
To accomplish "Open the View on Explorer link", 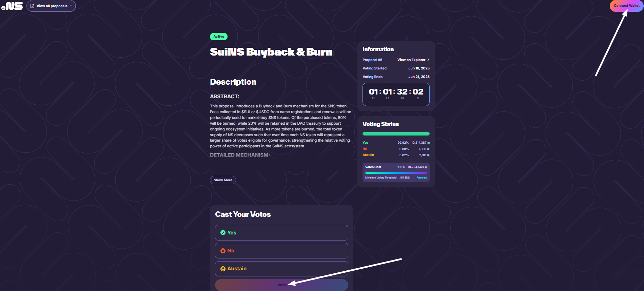I will click(x=411, y=60).
